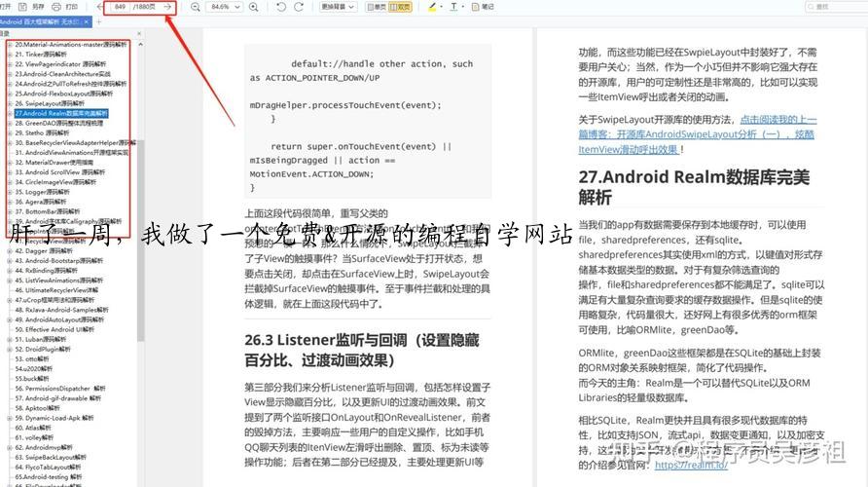Select 27.Android Realm outline entry
Viewport: 868px width, 487px height.
(x=61, y=113)
